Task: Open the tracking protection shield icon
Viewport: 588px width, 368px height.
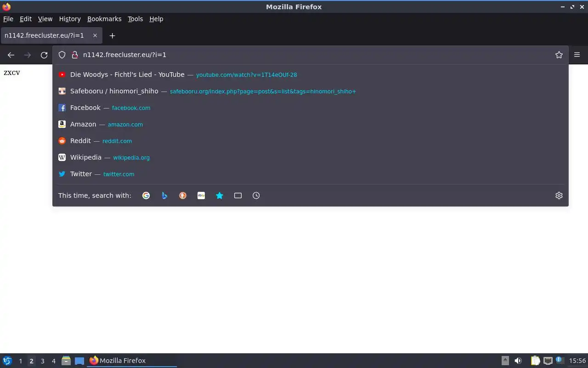Action: pyautogui.click(x=62, y=55)
